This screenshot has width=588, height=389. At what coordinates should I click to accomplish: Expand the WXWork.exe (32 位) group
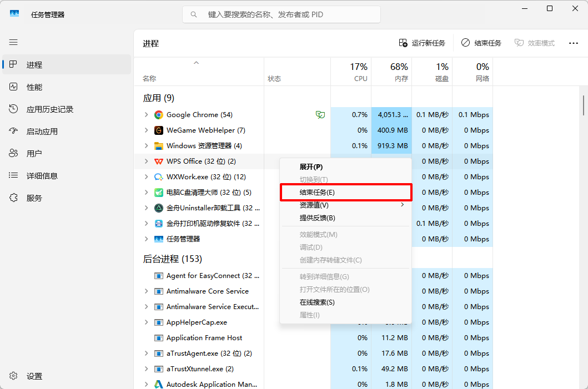pyautogui.click(x=146, y=177)
